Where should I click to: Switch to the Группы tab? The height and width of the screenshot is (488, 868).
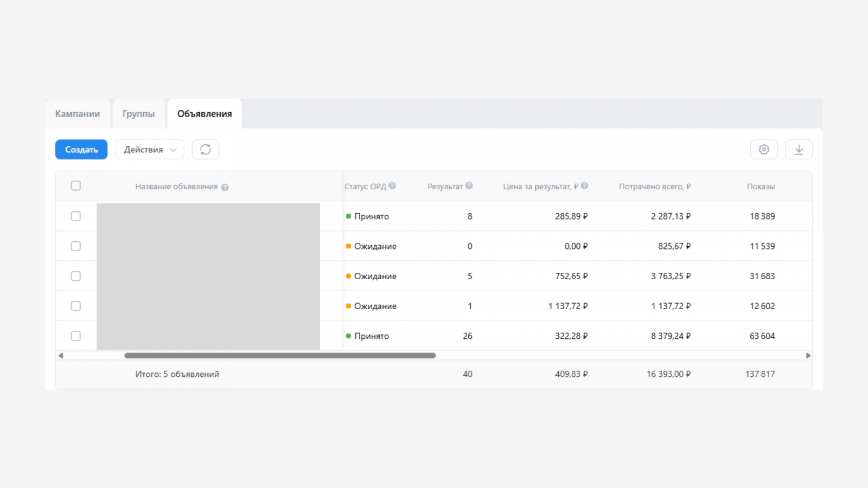point(138,114)
